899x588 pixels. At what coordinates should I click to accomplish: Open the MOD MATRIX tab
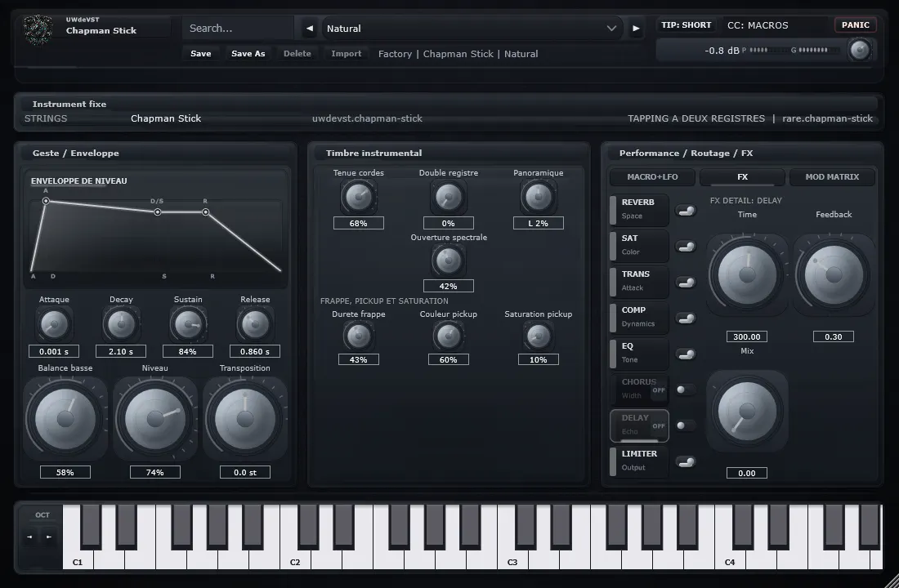tap(832, 176)
